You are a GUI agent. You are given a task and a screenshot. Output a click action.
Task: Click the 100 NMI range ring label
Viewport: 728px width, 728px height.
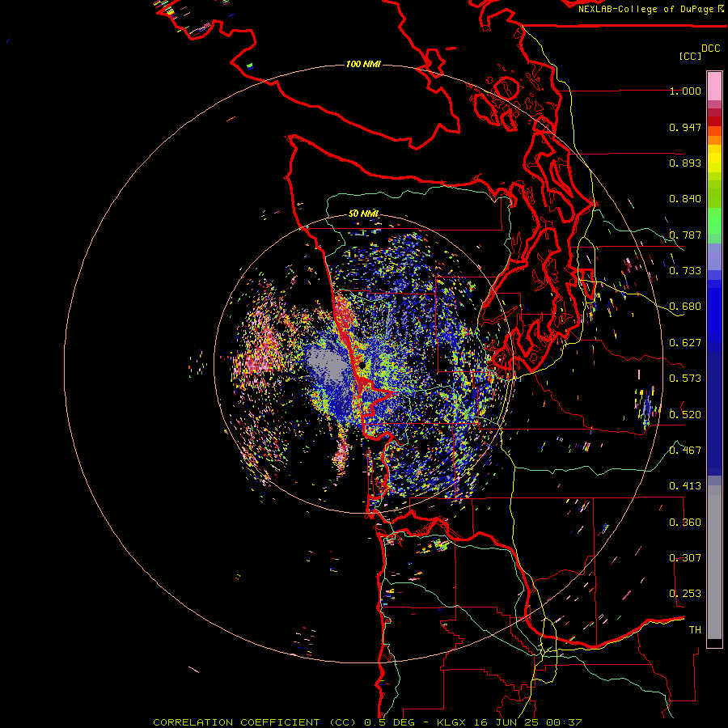click(363, 64)
